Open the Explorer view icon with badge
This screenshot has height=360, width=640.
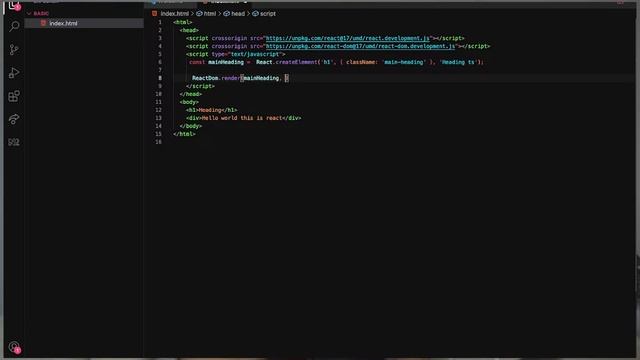tap(14, 6)
